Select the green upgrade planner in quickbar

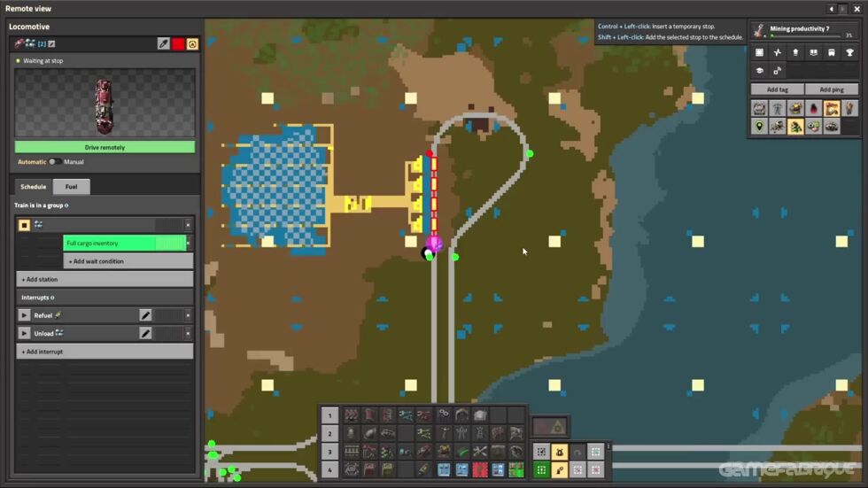[x=516, y=469]
